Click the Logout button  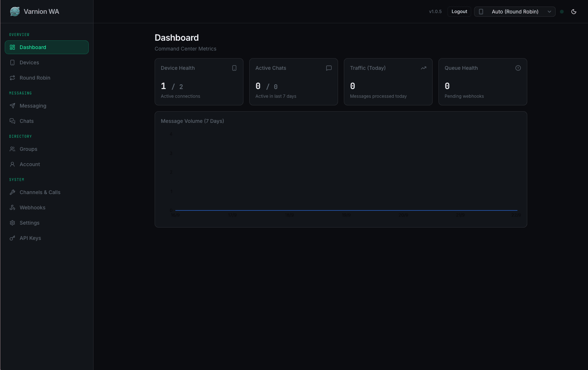tap(459, 12)
